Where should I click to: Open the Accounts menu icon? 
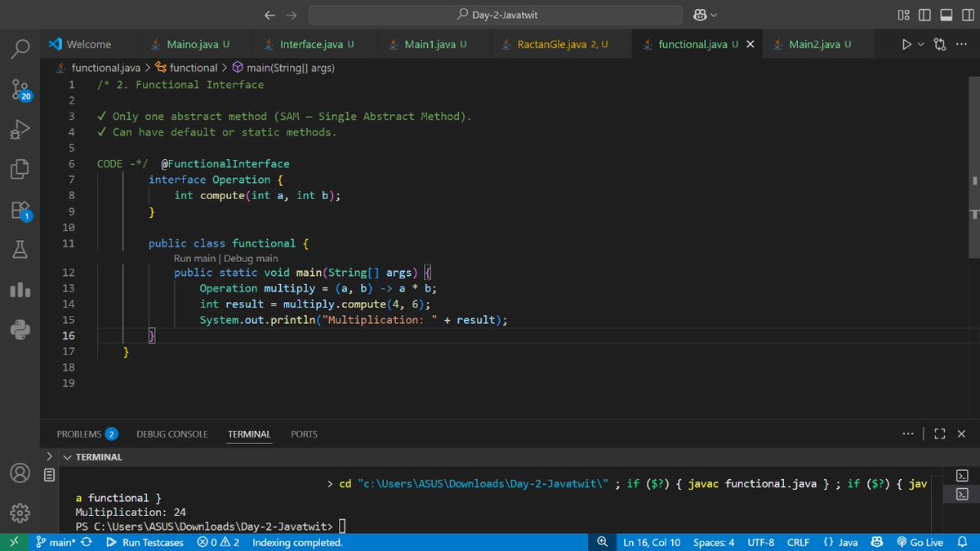click(x=21, y=473)
